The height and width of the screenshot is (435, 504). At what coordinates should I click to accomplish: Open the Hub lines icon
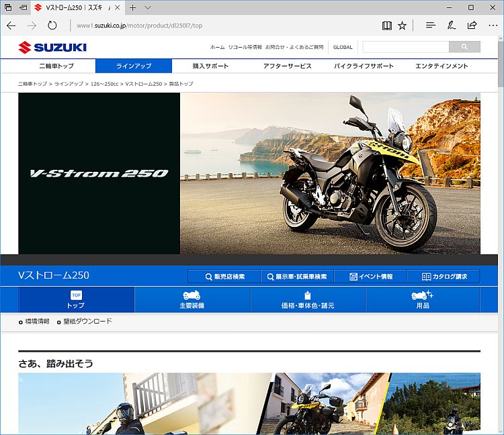430,26
